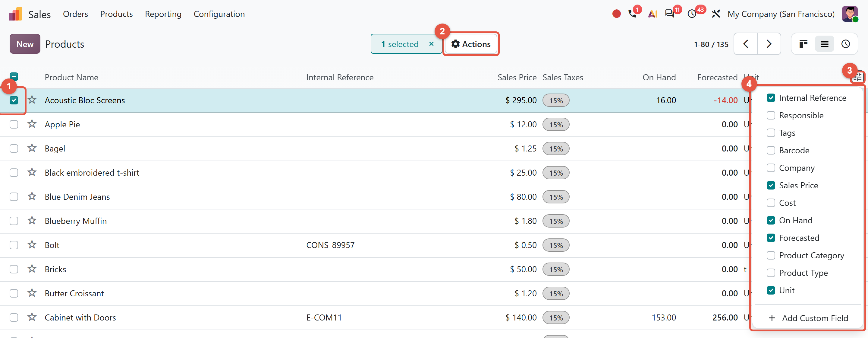Screen dimensions: 868x338
Task: Disable the Sales Price column option
Action: [771, 185]
